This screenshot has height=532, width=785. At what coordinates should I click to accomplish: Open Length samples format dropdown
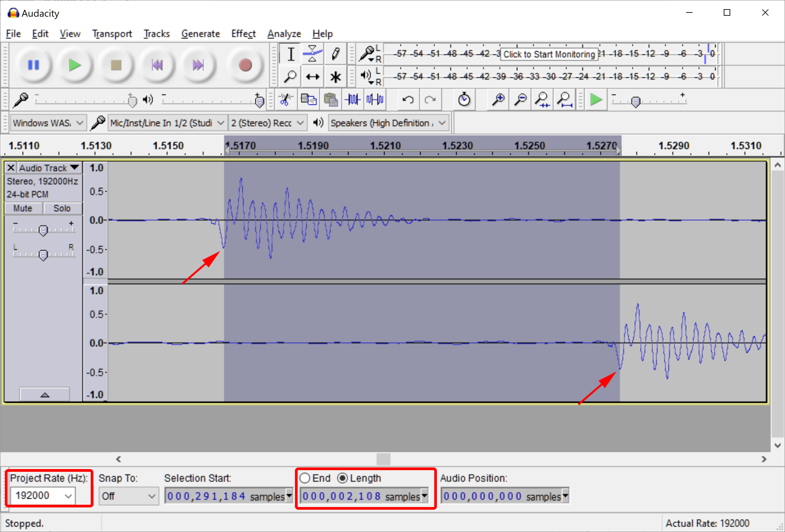pos(424,496)
